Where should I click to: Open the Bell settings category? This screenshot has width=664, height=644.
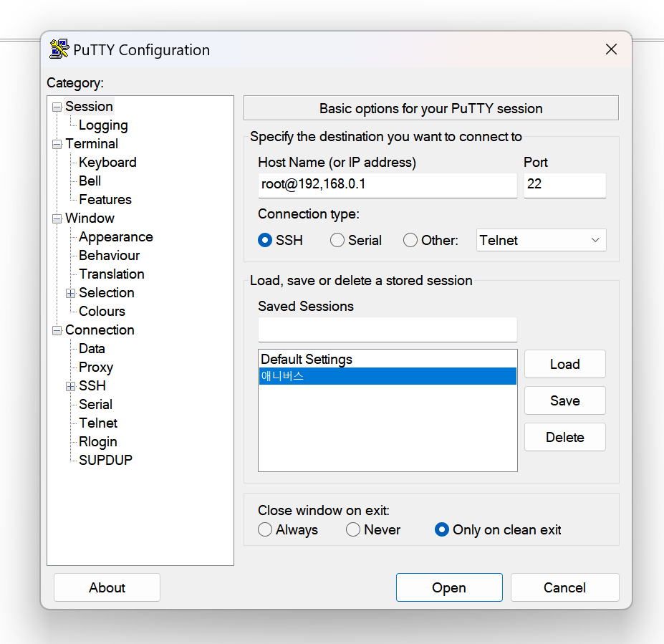(90, 181)
